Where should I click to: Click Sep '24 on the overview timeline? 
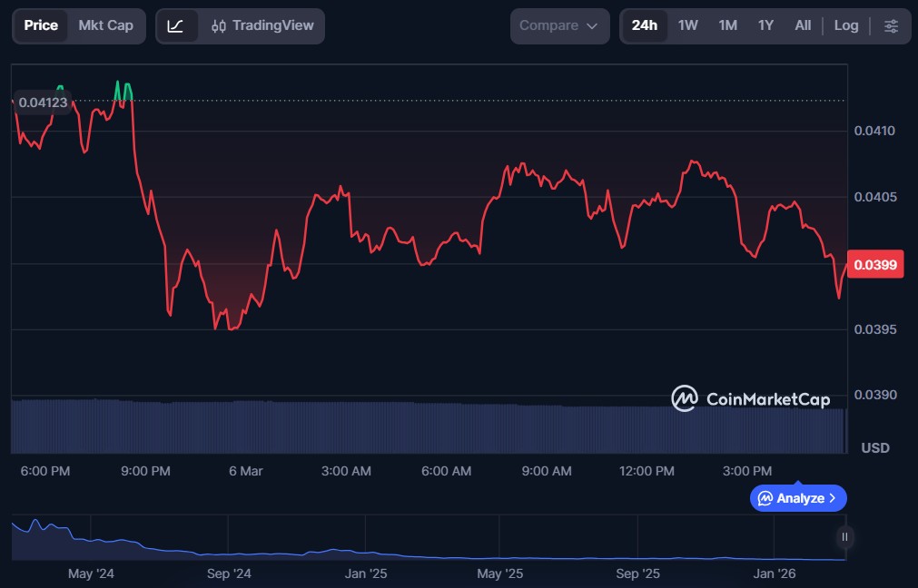(x=229, y=573)
